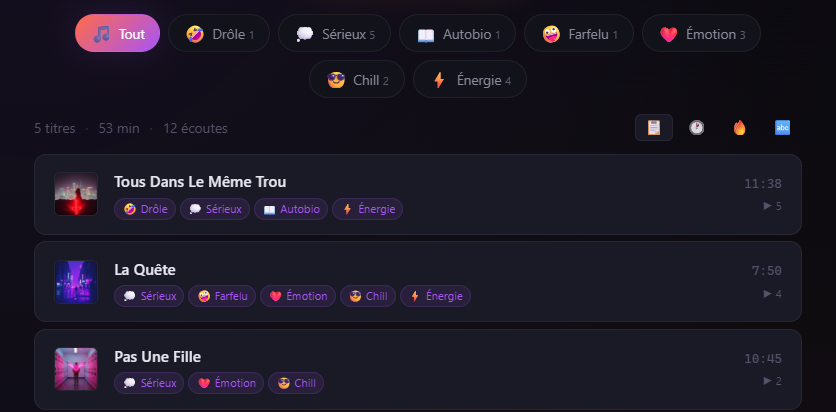The width and height of the screenshot is (836, 412).
Task: Sort tracks using the clock icon
Action: click(697, 128)
